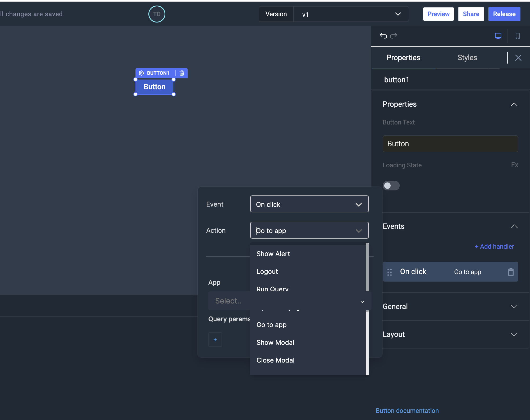
Task: Click the TD avatar at the top
Action: tap(157, 14)
